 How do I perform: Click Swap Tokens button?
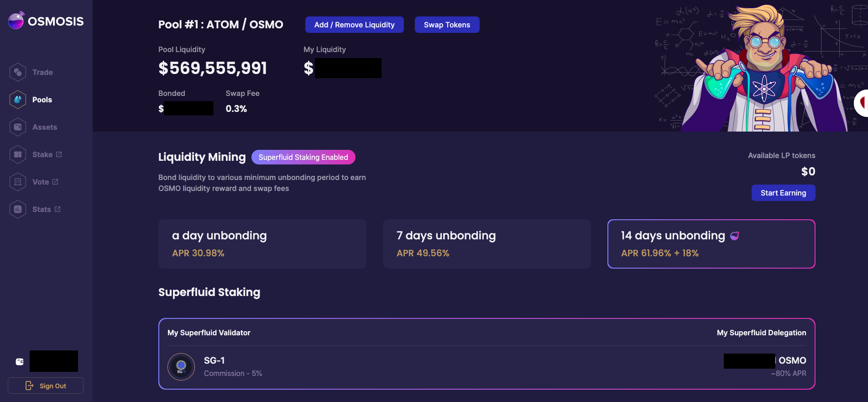(x=447, y=25)
